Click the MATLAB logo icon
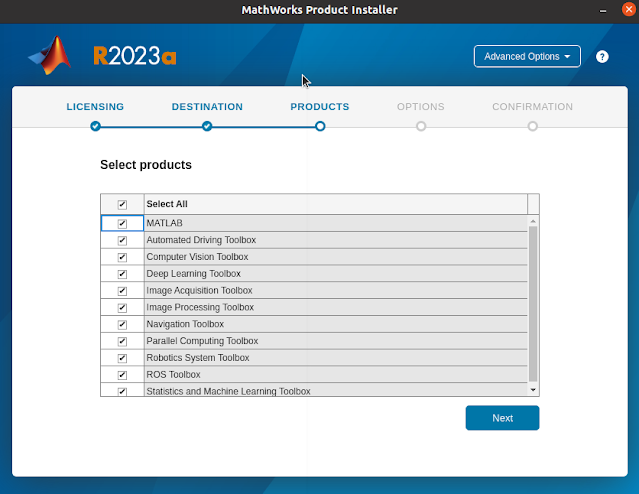This screenshot has height=494, width=639. pyautogui.click(x=50, y=55)
